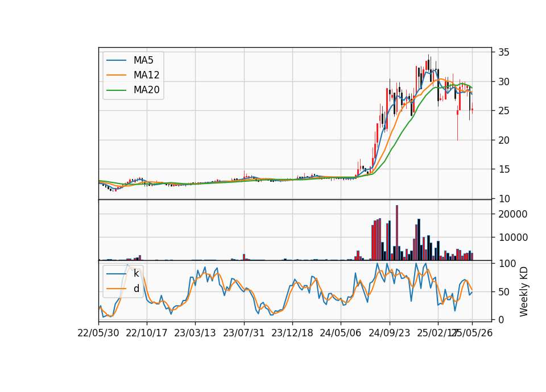
Task: Click the 20 price axis tick
Action: 503,140
